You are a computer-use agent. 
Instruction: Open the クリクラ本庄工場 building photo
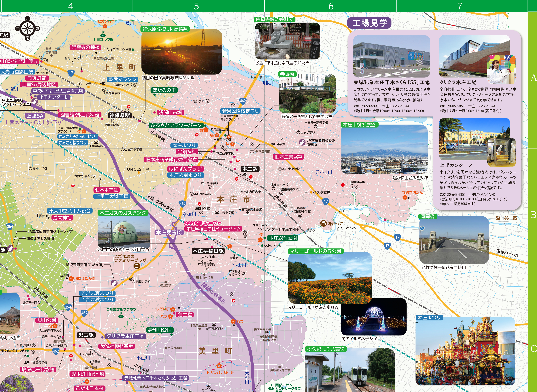(x=475, y=56)
